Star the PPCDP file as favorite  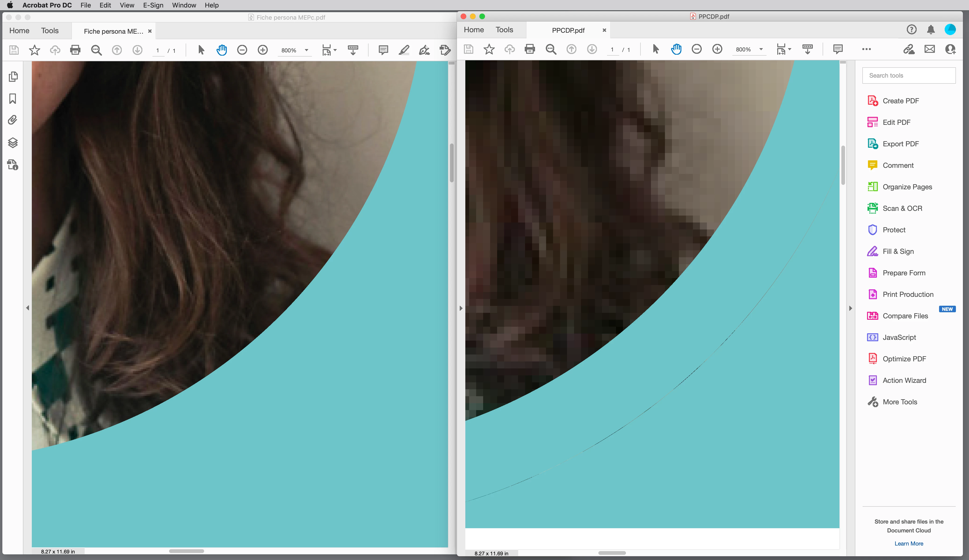pyautogui.click(x=489, y=49)
